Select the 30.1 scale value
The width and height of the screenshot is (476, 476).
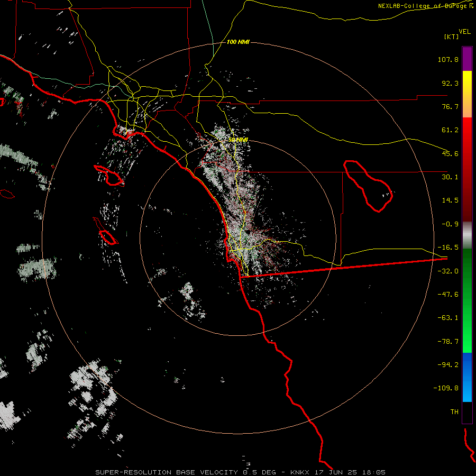coord(450,177)
